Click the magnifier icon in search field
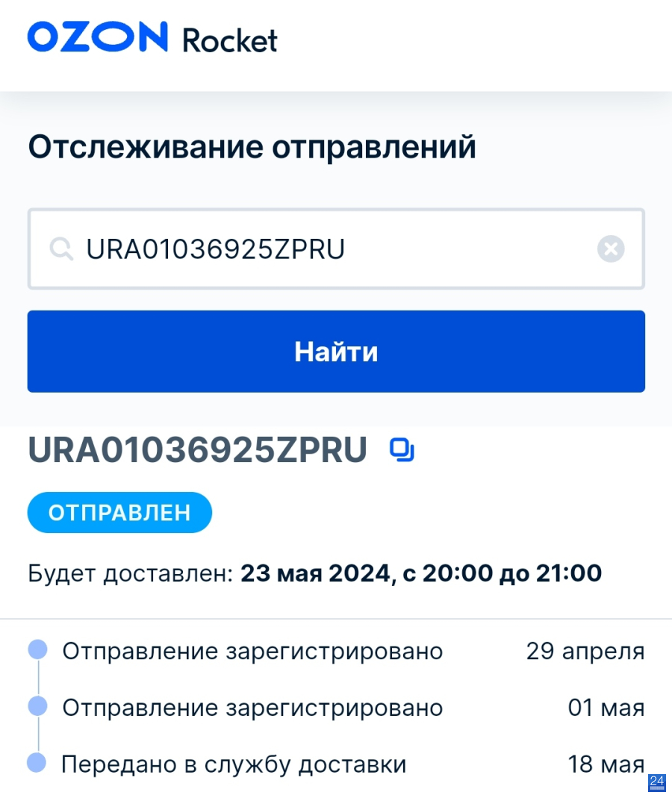The image size is (672, 798). 61,249
